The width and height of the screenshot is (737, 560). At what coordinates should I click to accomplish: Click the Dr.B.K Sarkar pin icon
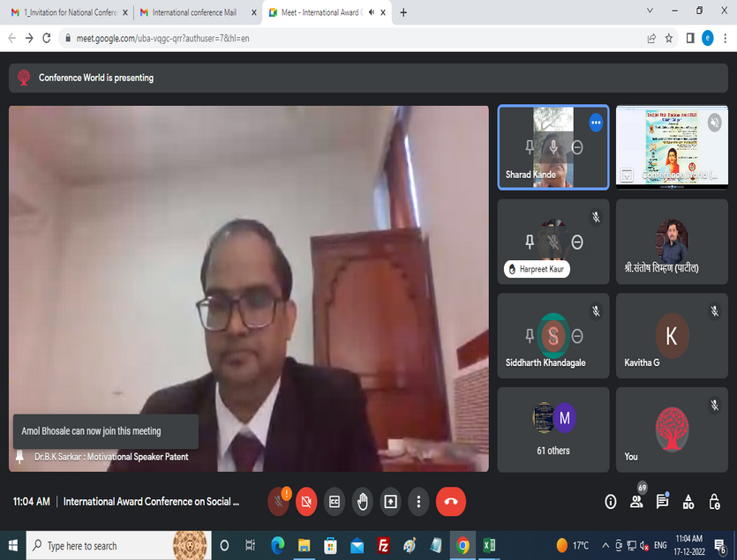pyautogui.click(x=19, y=457)
